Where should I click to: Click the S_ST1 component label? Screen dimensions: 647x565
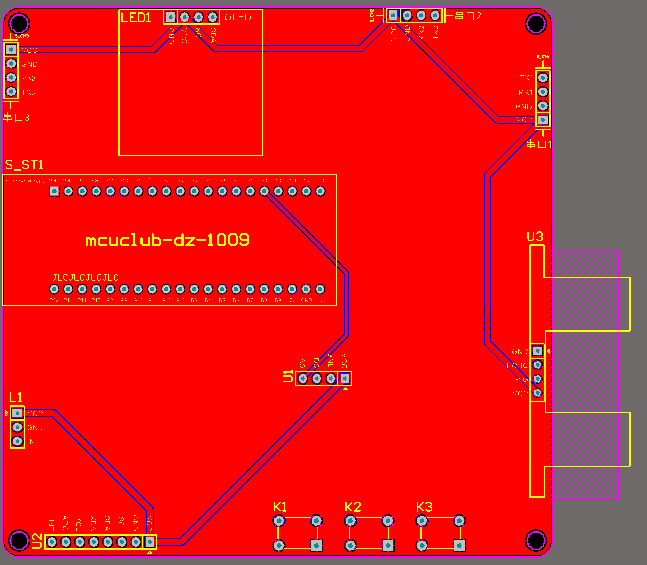24,165
